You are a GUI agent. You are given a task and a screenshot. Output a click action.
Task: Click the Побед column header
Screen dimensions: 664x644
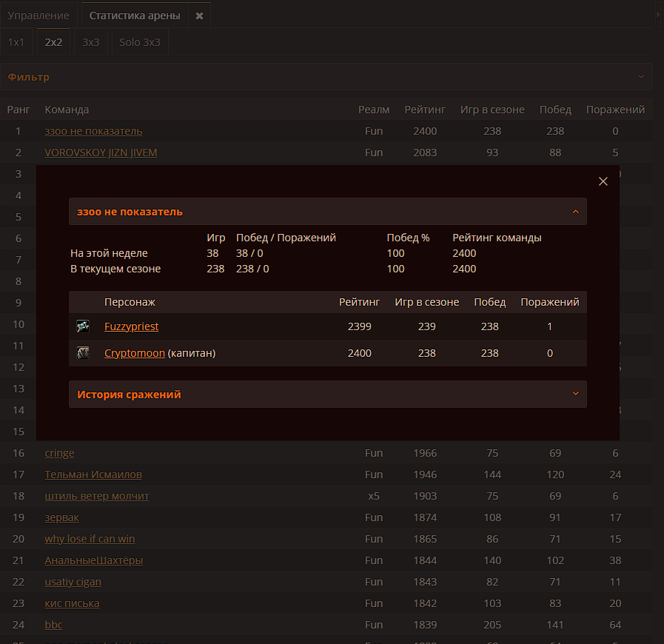(x=555, y=110)
